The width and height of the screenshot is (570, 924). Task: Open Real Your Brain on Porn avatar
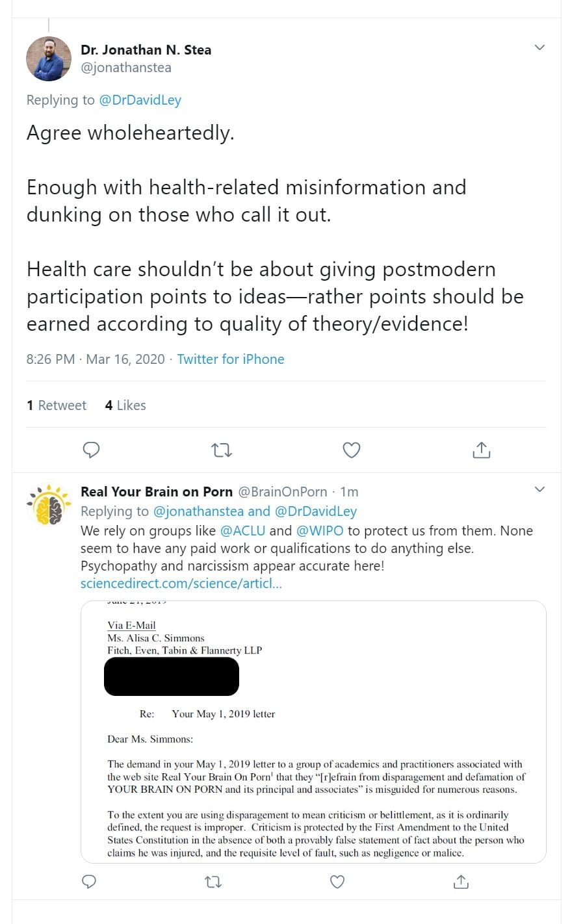[x=49, y=504]
